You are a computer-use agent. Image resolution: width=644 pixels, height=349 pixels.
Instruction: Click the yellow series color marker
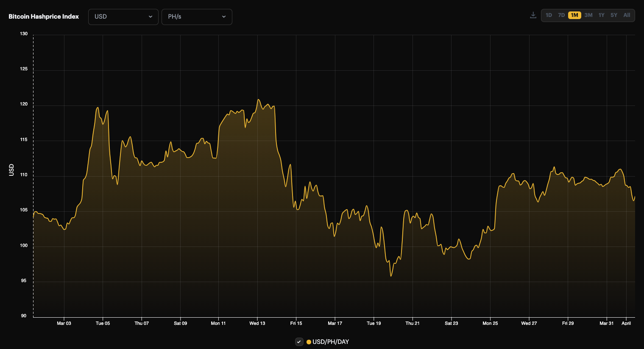(309, 342)
